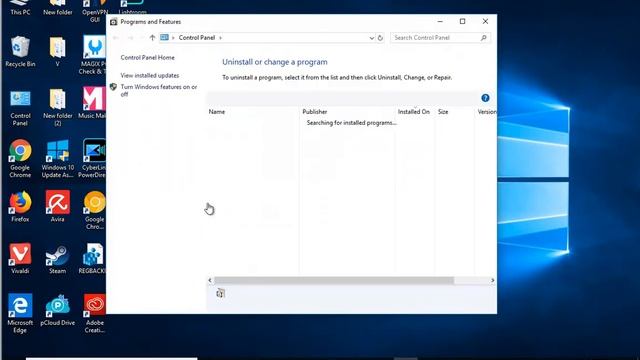This screenshot has height=360, width=640.
Task: Open Control Panel Home link
Action: point(147,58)
